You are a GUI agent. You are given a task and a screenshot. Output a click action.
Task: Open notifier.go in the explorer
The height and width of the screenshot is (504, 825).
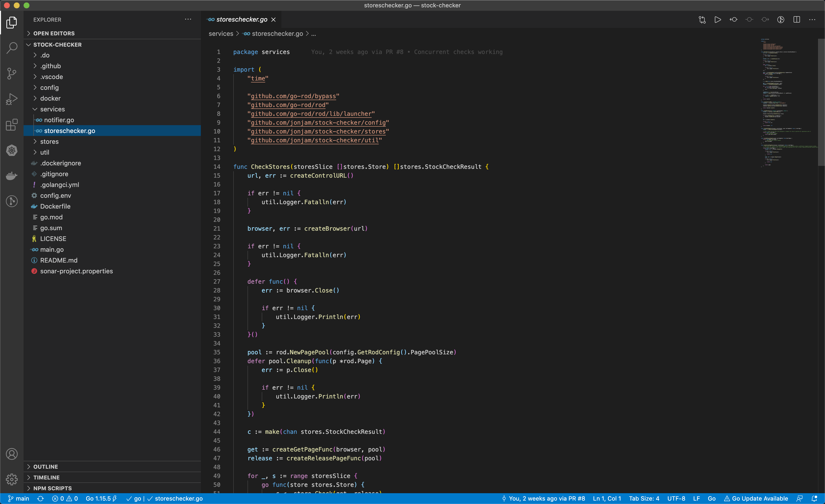click(112, 120)
